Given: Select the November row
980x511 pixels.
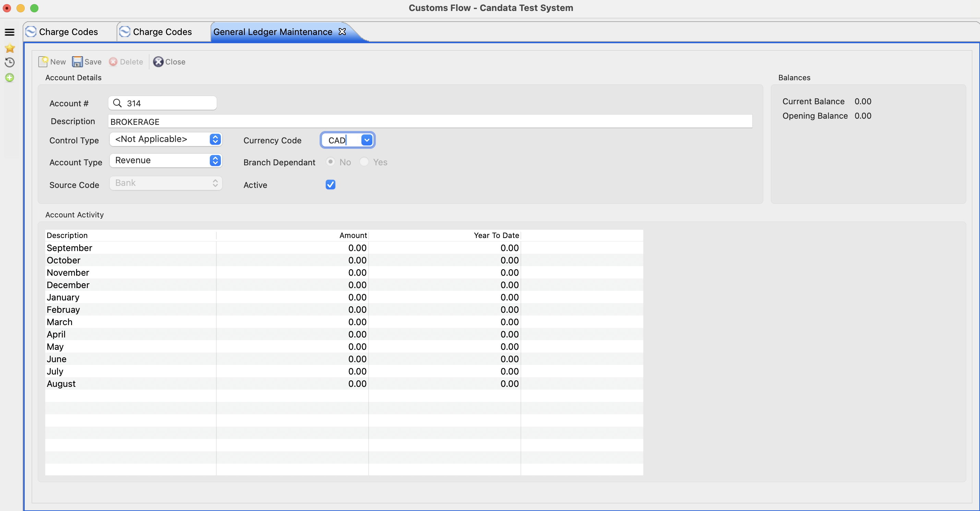Looking at the screenshot, I should pos(344,272).
